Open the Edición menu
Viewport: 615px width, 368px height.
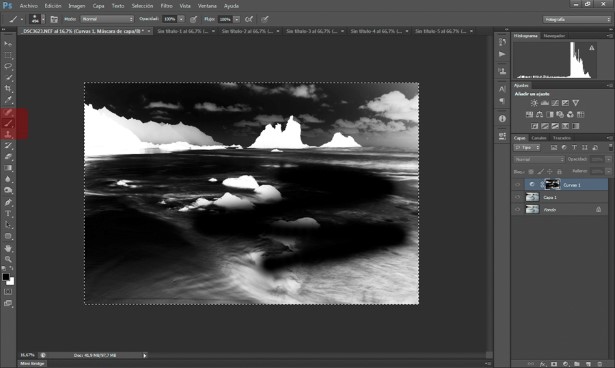click(53, 6)
